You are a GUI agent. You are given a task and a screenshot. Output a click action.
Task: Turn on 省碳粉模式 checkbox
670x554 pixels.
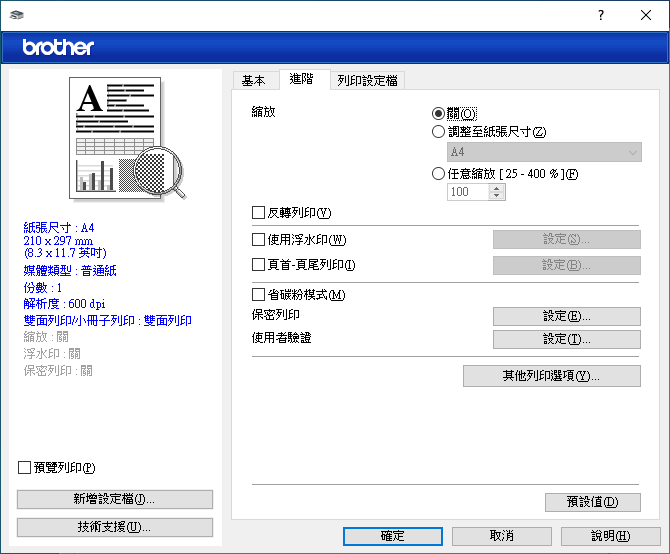(259, 295)
